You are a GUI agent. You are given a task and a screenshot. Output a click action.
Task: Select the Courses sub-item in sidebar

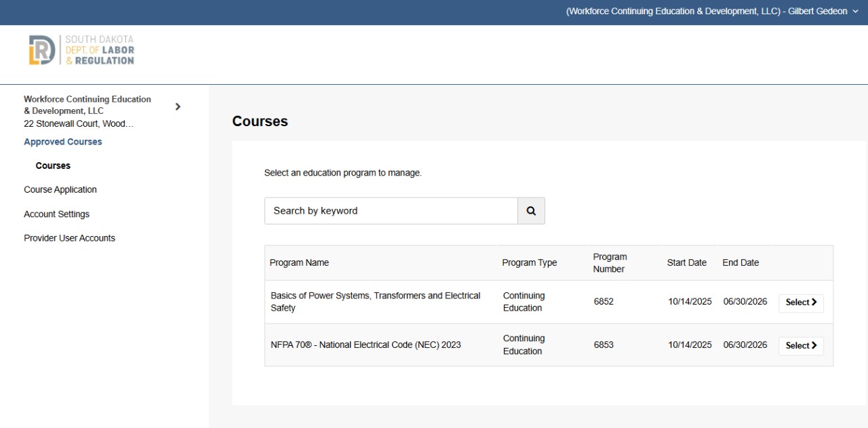tap(53, 166)
